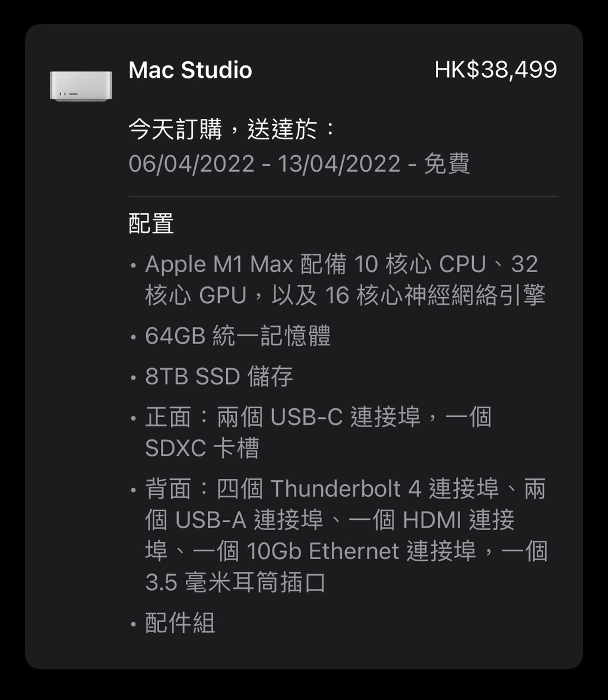This screenshot has height=700, width=608.
Task: Click the 3.5 毫米耳筒插口 text line
Action: click(236, 582)
